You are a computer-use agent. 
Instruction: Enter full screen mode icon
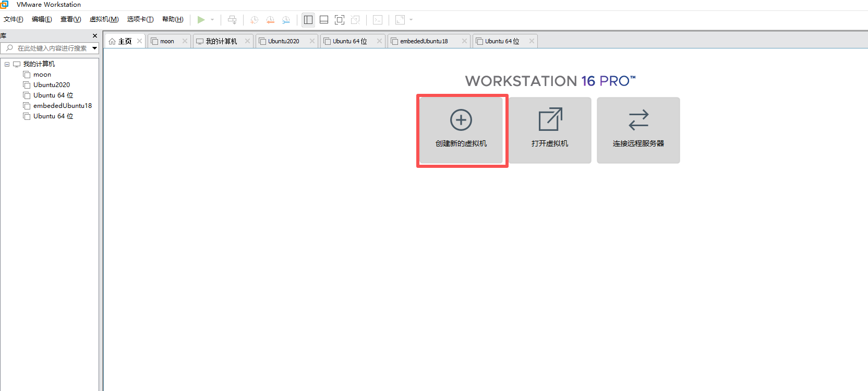click(x=340, y=20)
